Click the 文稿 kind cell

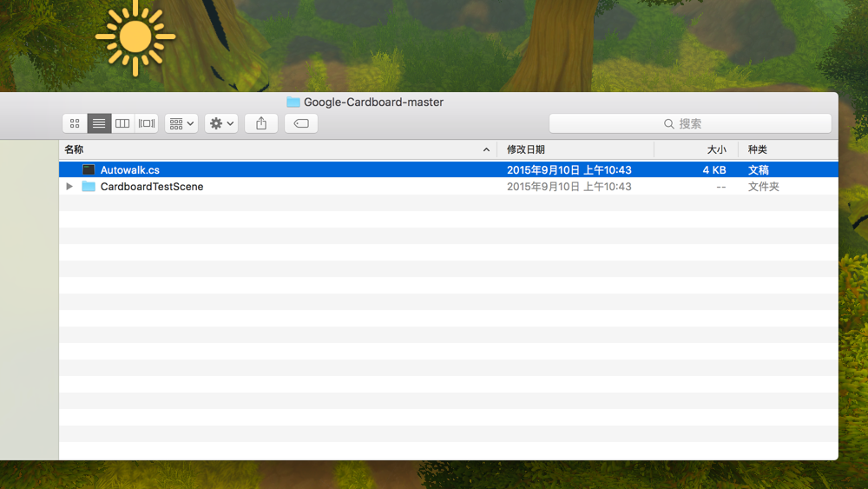(x=759, y=170)
